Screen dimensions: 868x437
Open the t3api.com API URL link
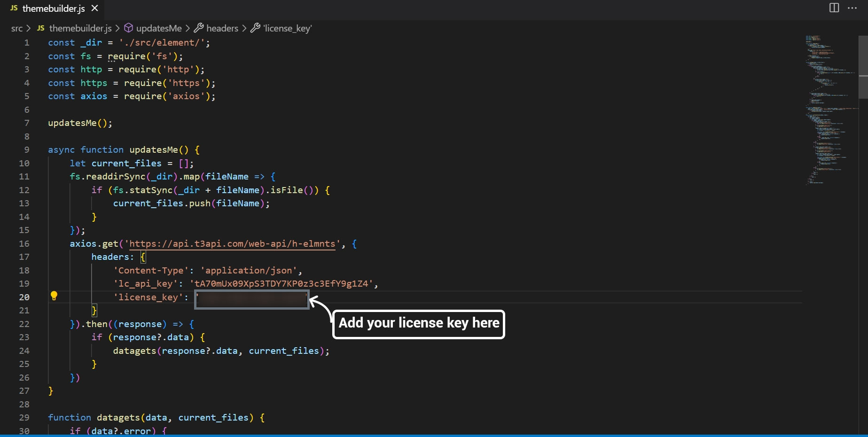232,244
